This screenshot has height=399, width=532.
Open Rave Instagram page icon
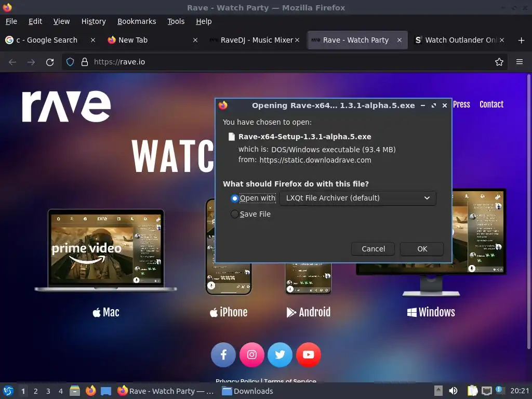(252, 355)
